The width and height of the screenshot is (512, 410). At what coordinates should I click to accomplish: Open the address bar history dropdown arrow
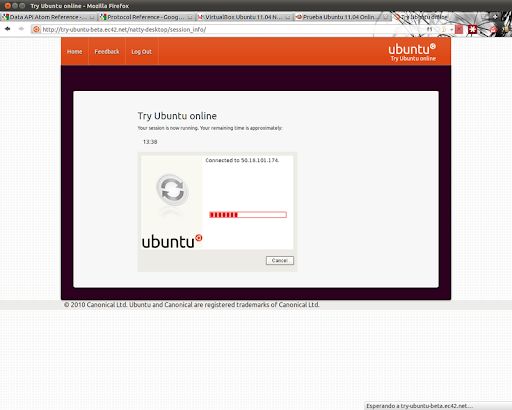(x=451, y=29)
